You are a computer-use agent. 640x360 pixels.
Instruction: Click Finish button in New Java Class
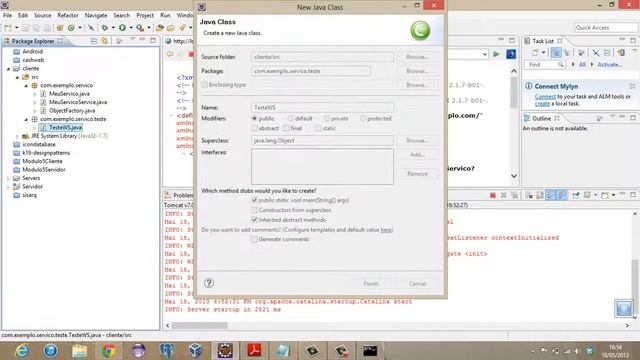371,283
